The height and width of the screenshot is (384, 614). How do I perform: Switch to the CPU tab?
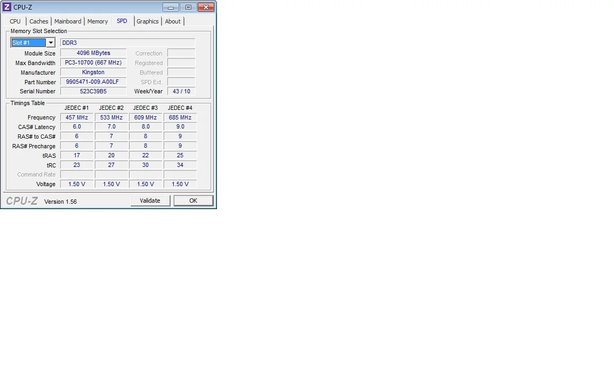(x=15, y=22)
